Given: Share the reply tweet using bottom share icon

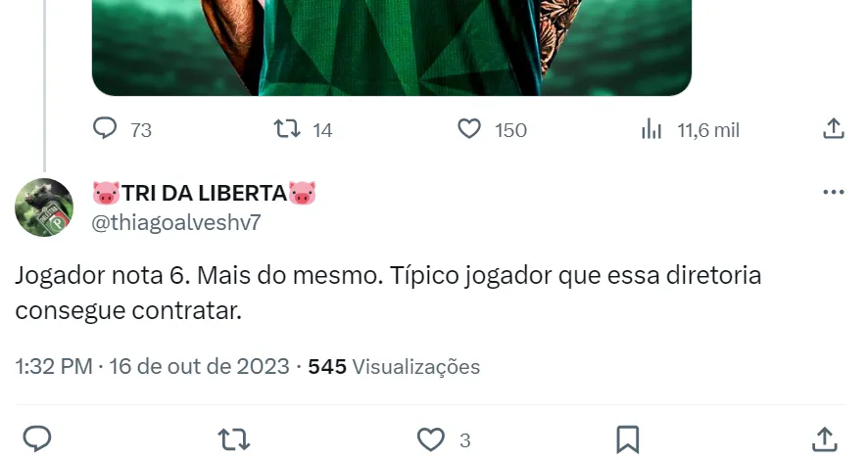Looking at the screenshot, I should (x=824, y=439).
